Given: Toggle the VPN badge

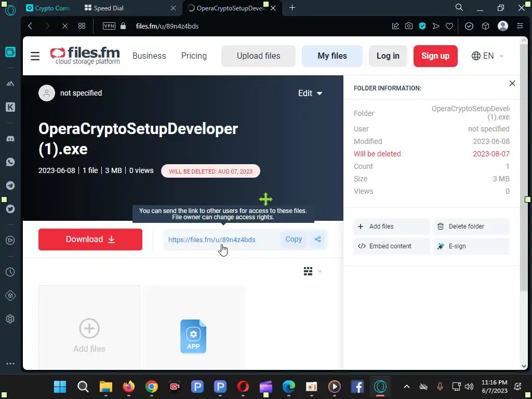Looking at the screenshot, I should [109, 26].
